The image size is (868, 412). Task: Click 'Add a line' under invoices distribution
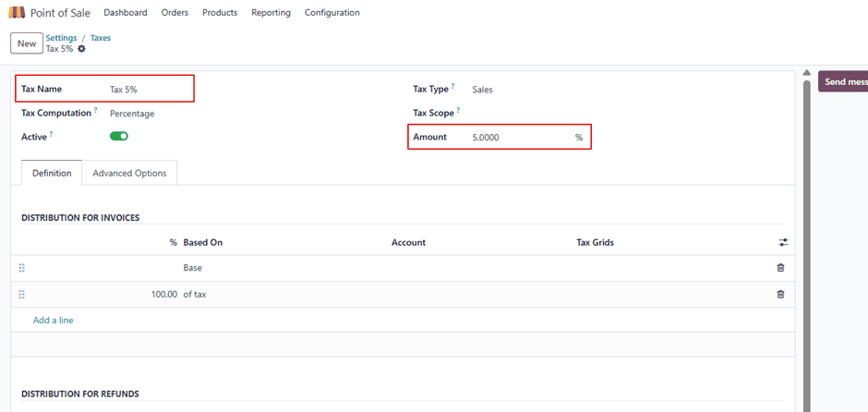click(54, 321)
